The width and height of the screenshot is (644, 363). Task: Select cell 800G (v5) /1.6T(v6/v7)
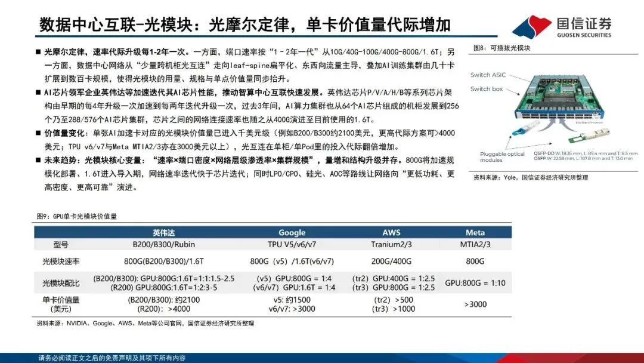tap(292, 262)
